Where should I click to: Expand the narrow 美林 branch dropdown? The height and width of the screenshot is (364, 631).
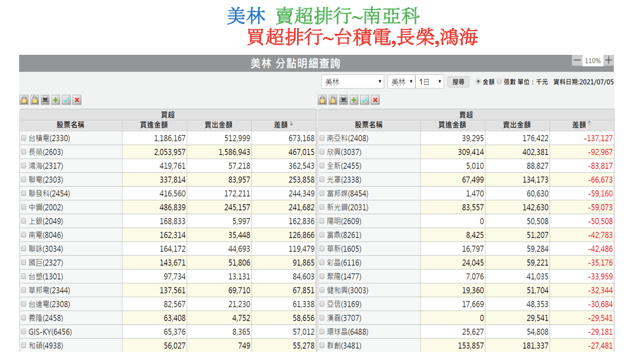402,82
